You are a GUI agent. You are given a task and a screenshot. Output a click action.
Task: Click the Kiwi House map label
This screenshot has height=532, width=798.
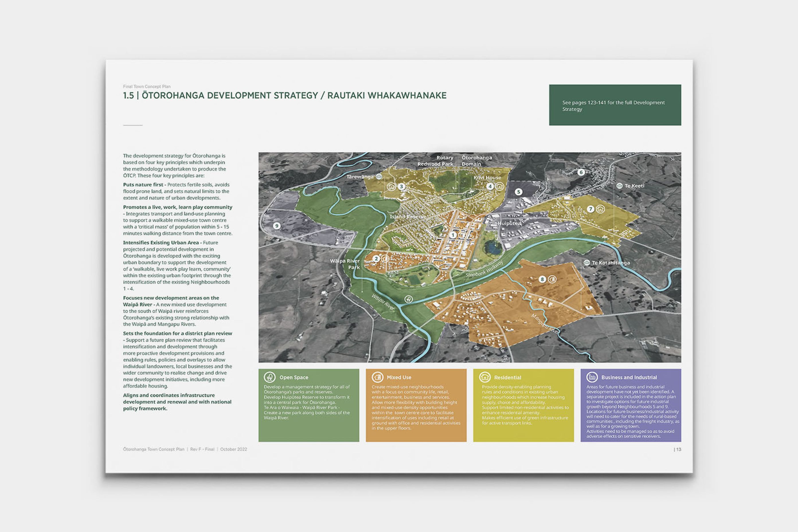487,177
